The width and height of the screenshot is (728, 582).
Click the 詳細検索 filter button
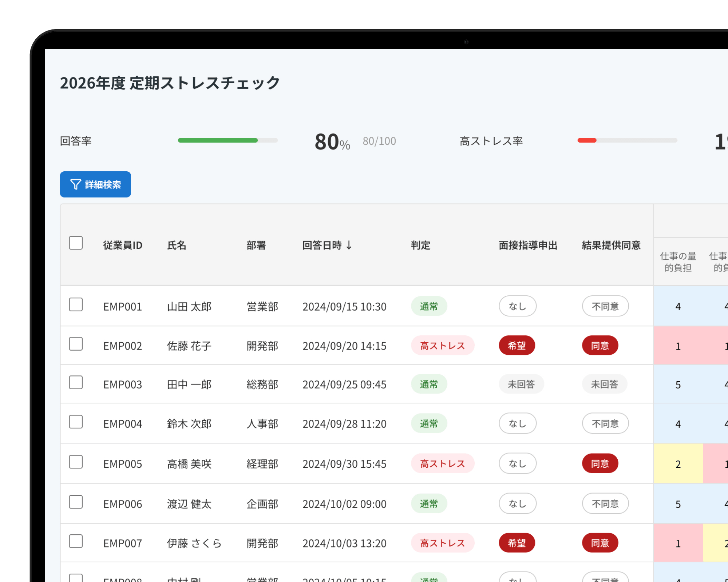95,184
